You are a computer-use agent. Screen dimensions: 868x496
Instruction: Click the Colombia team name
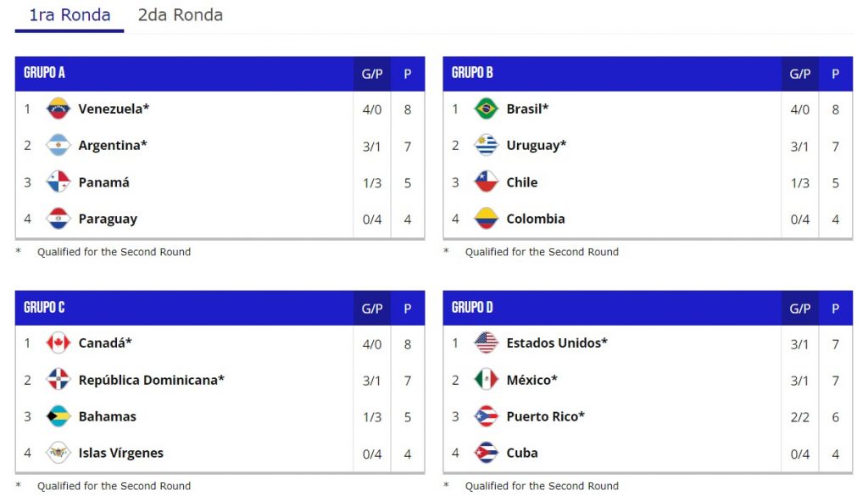click(536, 219)
